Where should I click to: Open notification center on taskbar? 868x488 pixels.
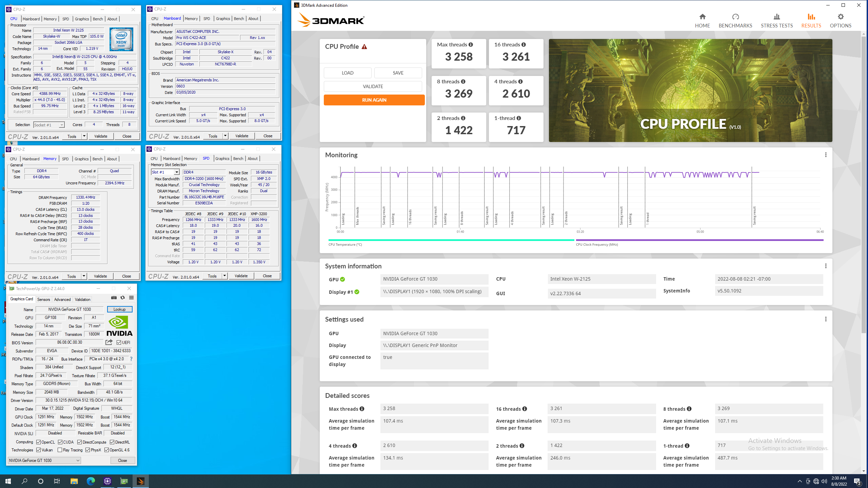click(857, 481)
